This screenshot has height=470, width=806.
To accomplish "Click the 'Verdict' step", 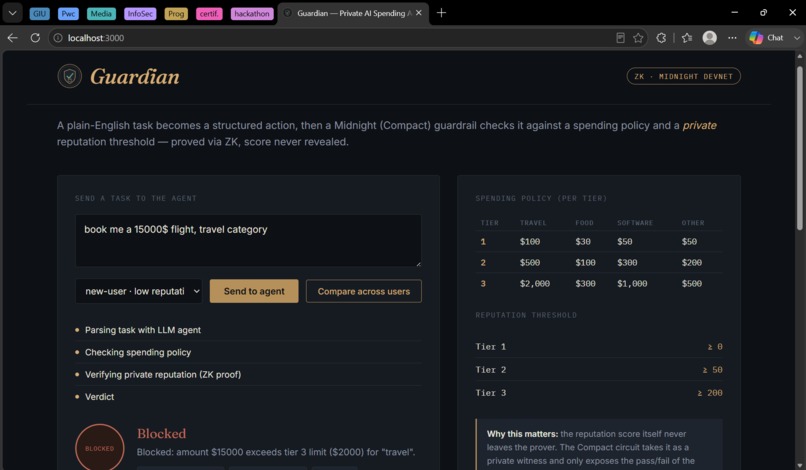I will pos(99,397).
